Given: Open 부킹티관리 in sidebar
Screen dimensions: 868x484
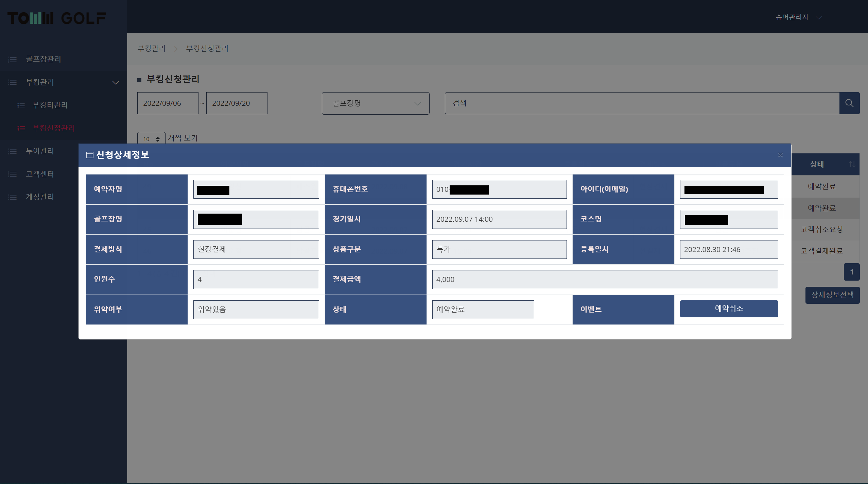Looking at the screenshot, I should click(50, 105).
